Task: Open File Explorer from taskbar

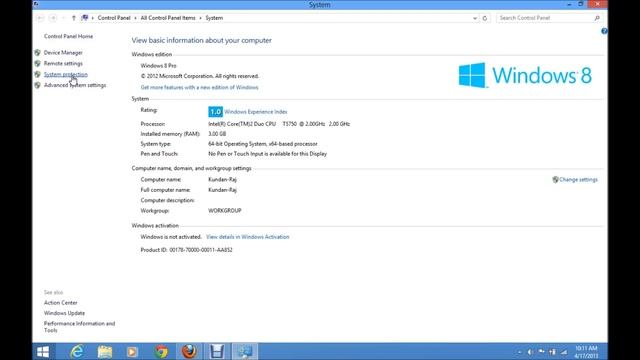Action: [105, 351]
